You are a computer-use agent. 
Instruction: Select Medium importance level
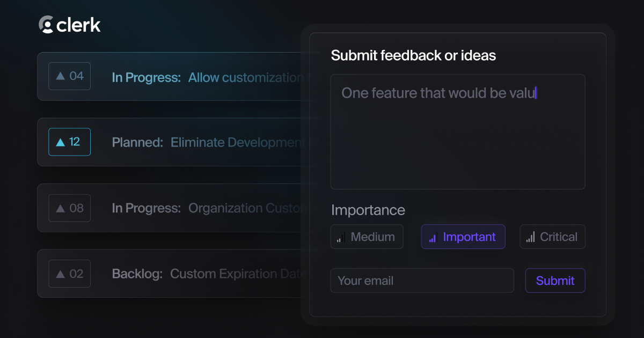click(367, 237)
